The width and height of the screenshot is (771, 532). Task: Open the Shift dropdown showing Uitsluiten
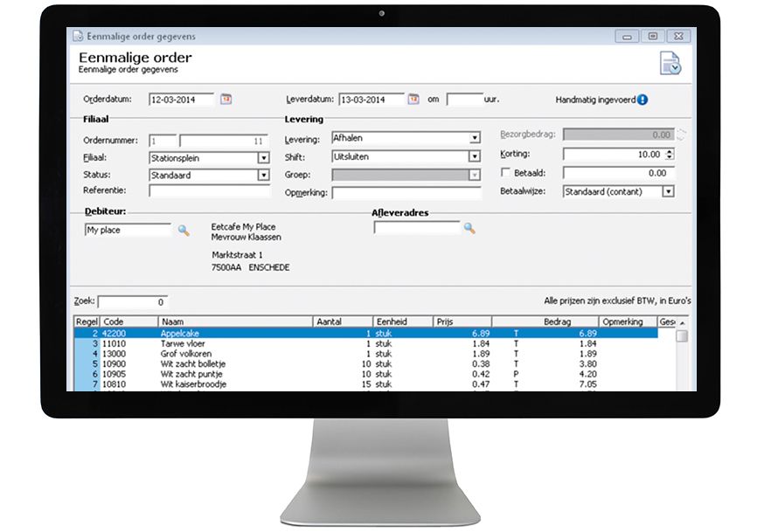[x=475, y=156]
